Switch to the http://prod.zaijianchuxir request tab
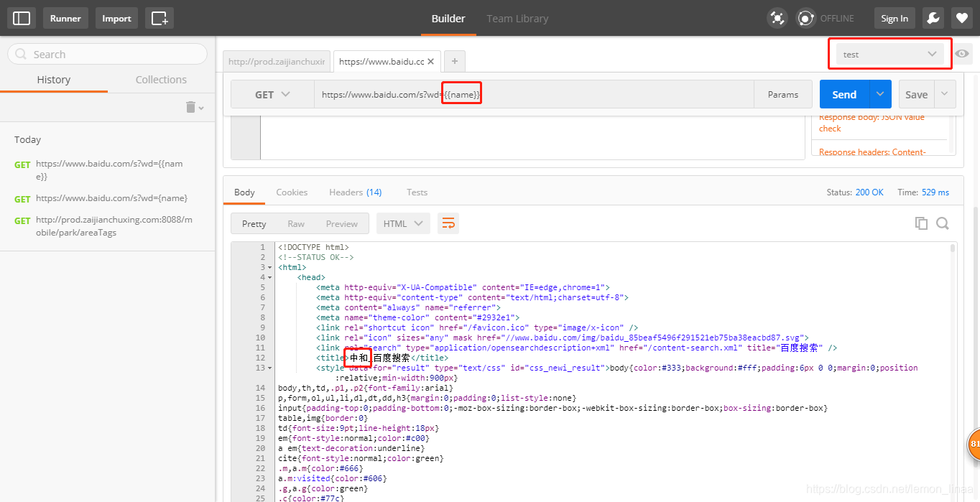The height and width of the screenshot is (502, 980). [x=277, y=62]
